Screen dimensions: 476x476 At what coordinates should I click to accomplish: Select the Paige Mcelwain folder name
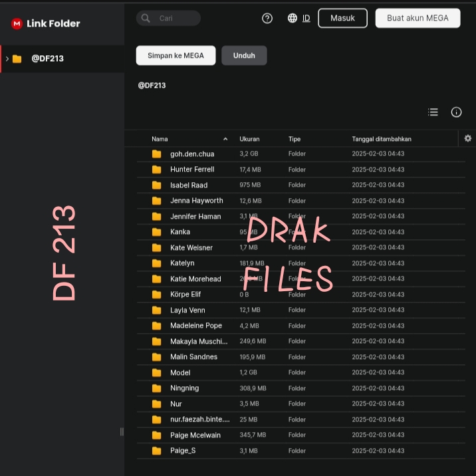click(195, 435)
